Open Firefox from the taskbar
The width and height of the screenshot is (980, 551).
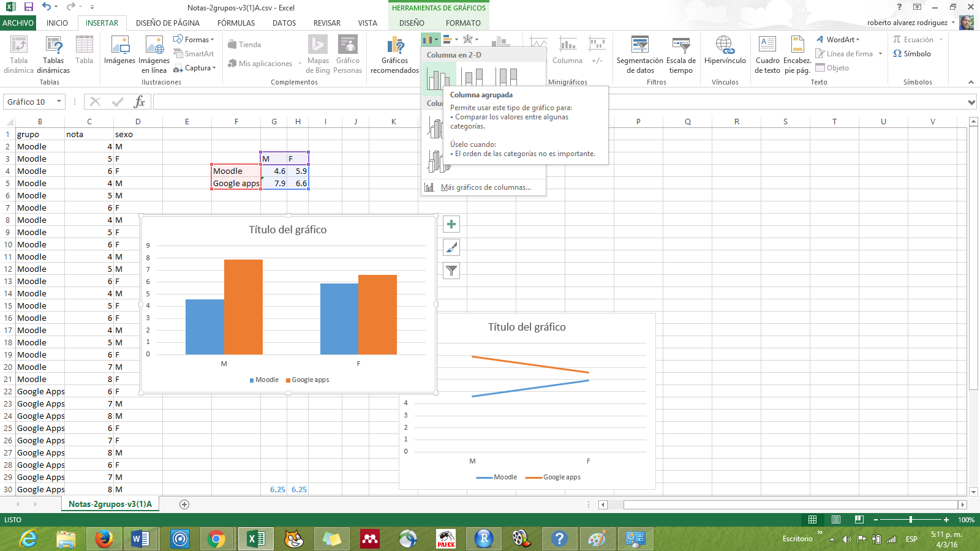point(104,539)
